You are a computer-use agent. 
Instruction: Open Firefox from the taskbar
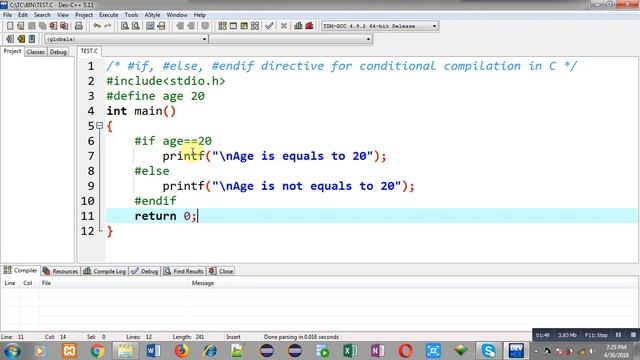(182, 351)
